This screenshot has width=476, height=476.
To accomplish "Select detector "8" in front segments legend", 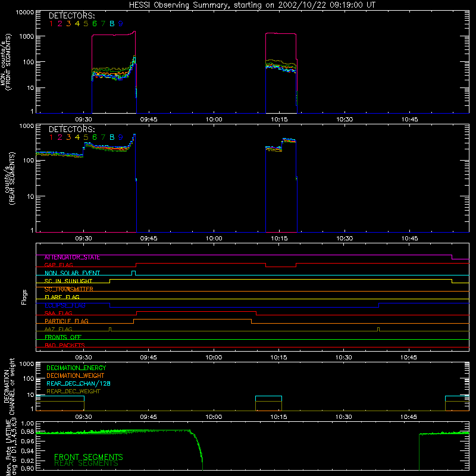I will coord(112,24).
